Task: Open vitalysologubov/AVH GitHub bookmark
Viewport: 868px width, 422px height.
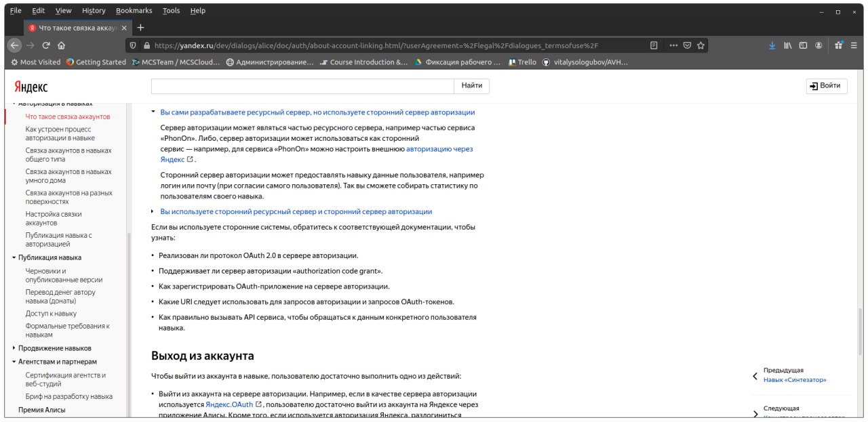Action: 585,62
